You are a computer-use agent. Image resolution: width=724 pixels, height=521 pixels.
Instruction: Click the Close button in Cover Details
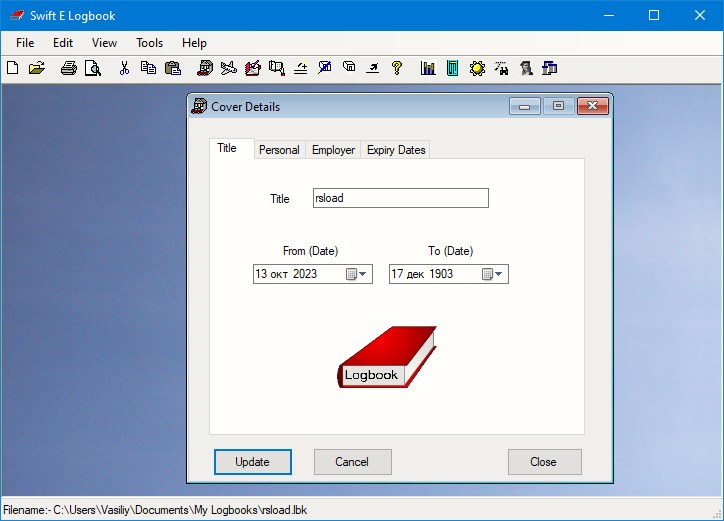pyautogui.click(x=544, y=461)
